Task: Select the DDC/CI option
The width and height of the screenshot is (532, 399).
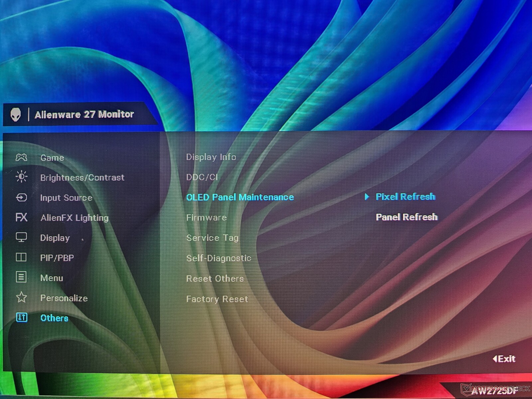Action: tap(202, 177)
